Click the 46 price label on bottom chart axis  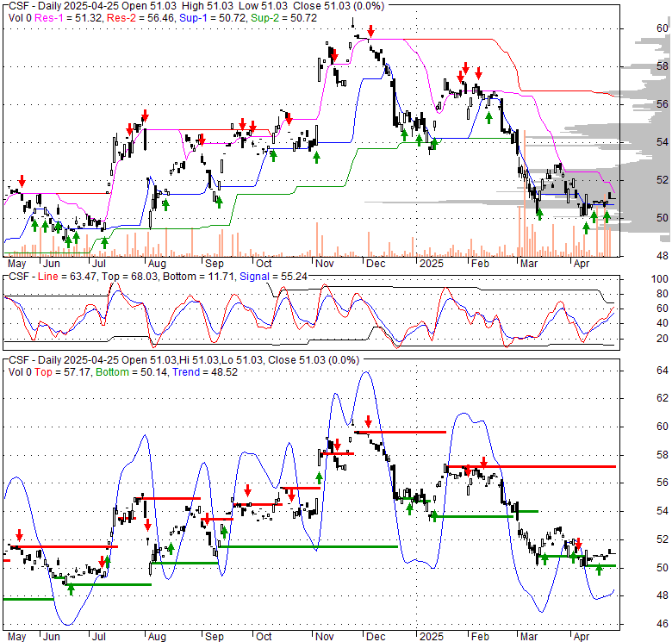[663, 624]
